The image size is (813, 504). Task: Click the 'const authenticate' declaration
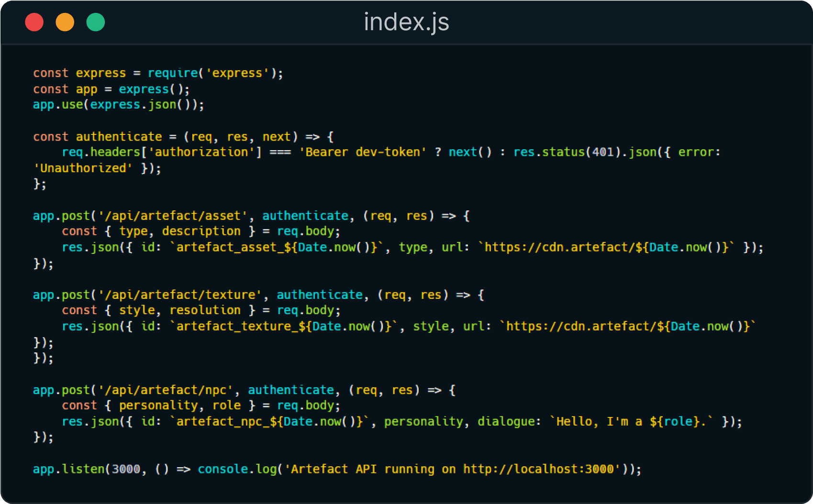click(98, 137)
